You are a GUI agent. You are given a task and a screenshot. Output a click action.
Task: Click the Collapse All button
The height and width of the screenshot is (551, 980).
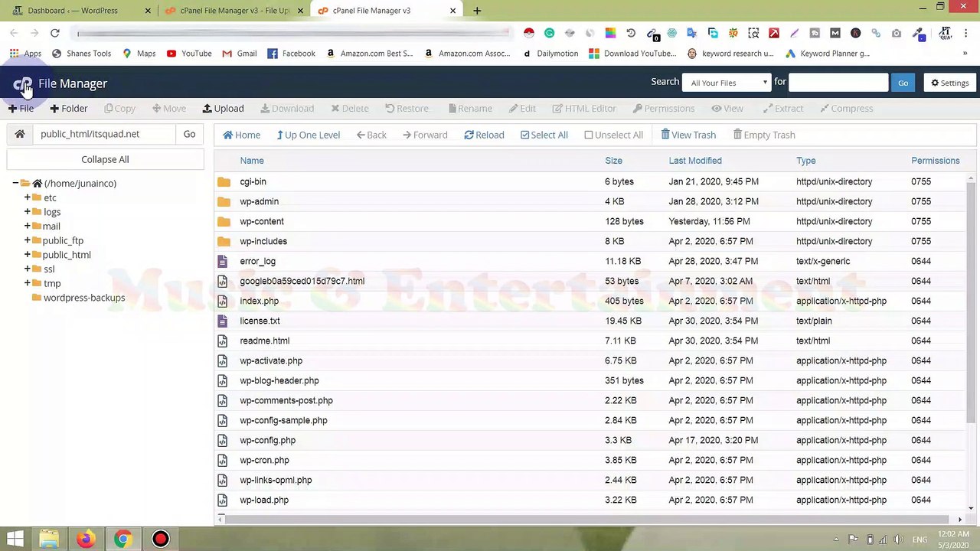(105, 159)
